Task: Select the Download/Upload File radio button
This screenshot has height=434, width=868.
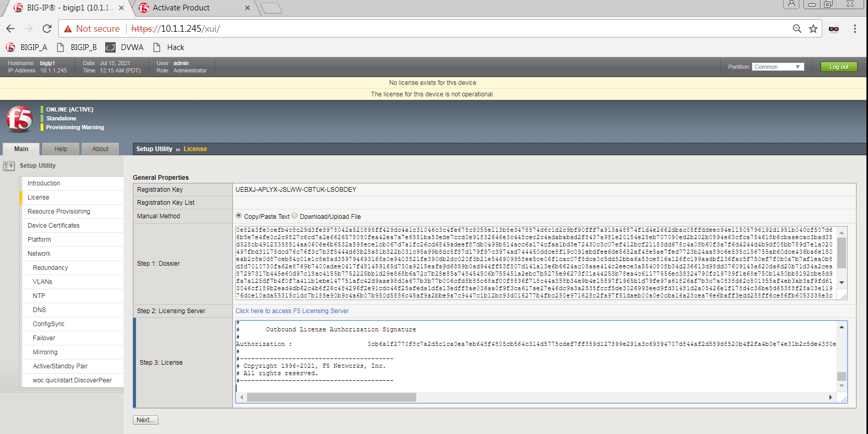Action: (294, 216)
